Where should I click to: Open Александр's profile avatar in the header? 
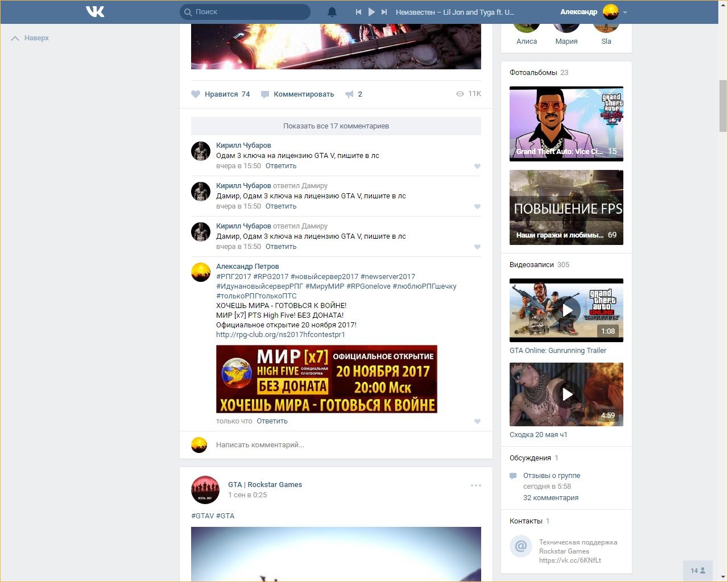[611, 12]
